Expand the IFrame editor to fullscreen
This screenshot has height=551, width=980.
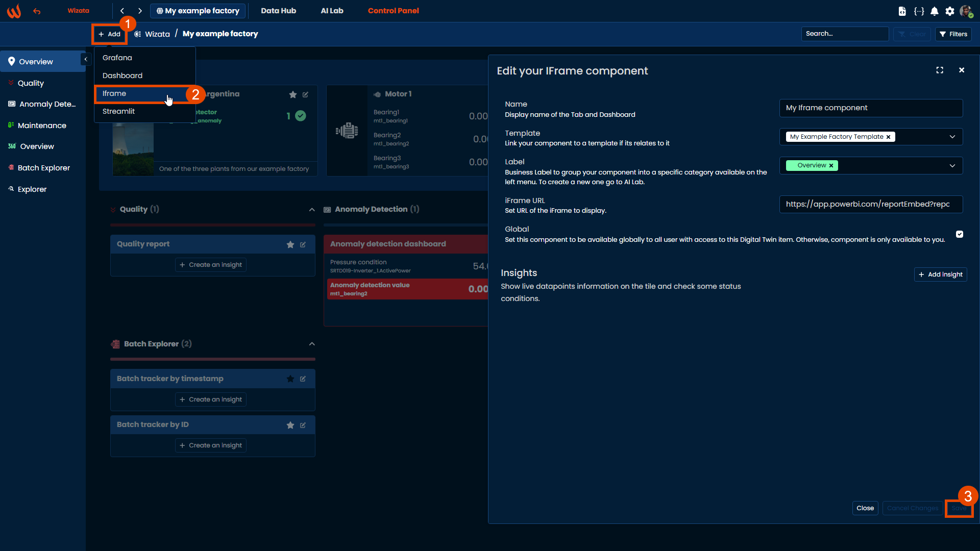[x=940, y=70]
